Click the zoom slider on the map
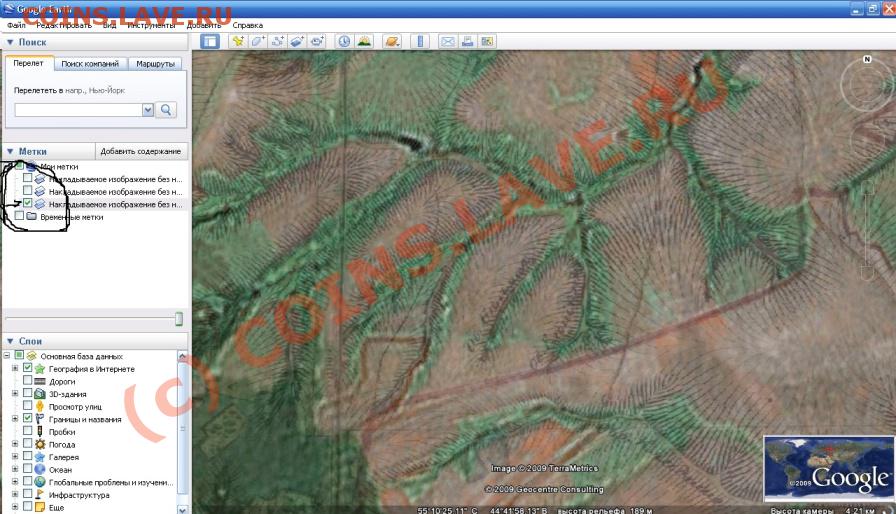Image resolution: width=896 pixels, height=514 pixels. [867, 231]
